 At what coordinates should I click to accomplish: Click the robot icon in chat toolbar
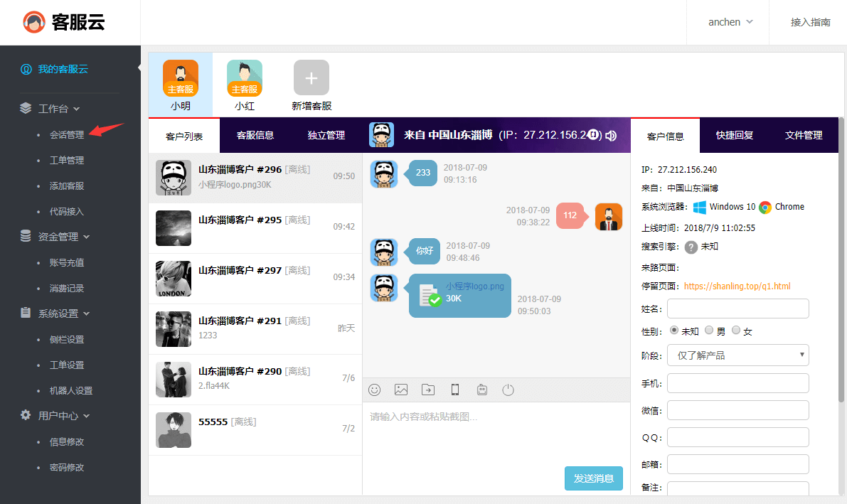(x=481, y=390)
